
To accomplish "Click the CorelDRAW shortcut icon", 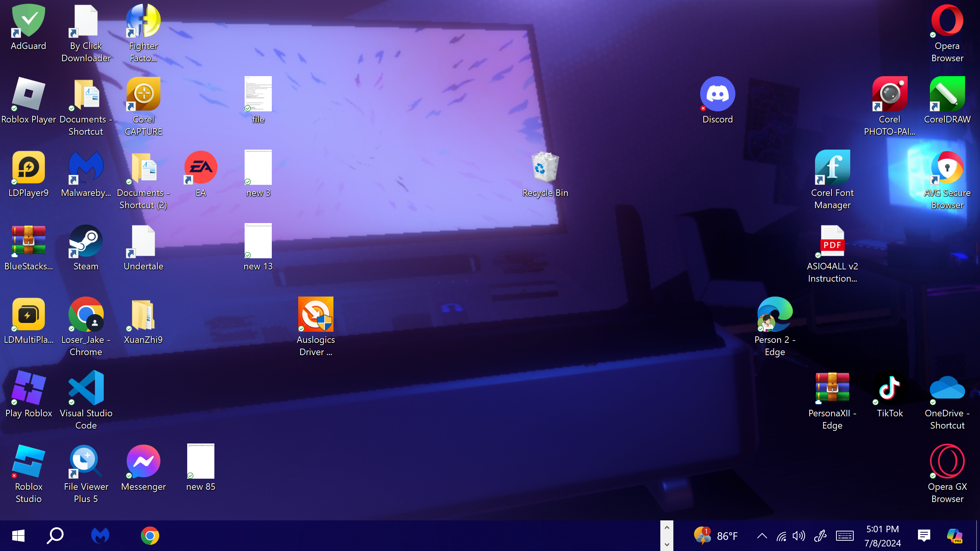I will [x=947, y=95].
